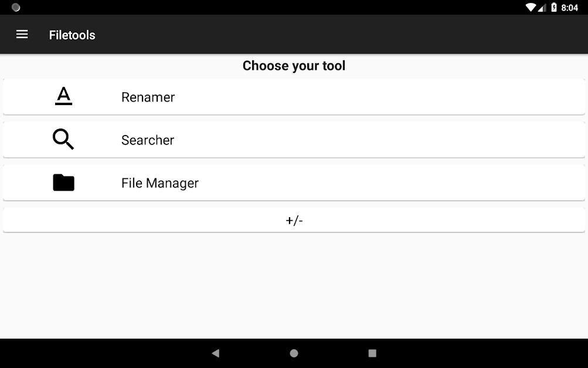Expand the +/- tool list option
Image resolution: width=588 pixels, height=368 pixels.
(x=294, y=220)
